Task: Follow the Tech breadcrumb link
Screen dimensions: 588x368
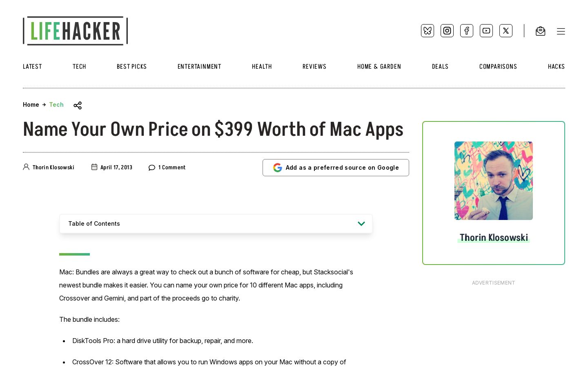Action: click(x=56, y=105)
